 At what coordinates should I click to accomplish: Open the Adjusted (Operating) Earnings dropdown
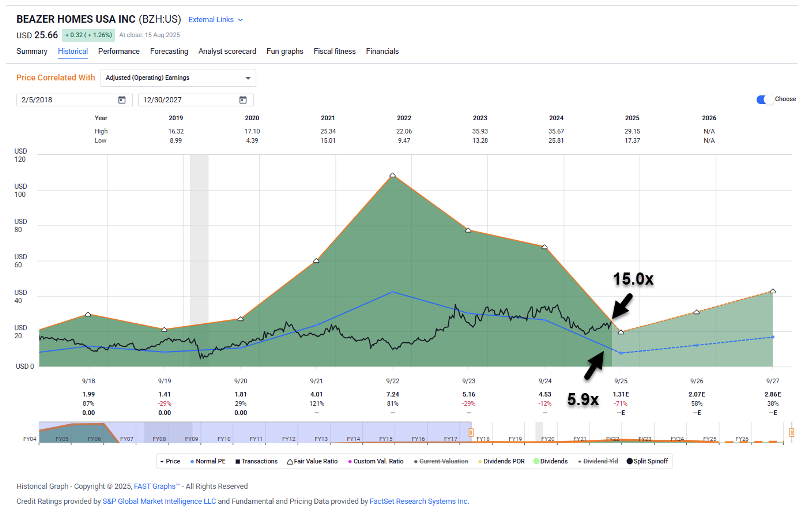178,77
